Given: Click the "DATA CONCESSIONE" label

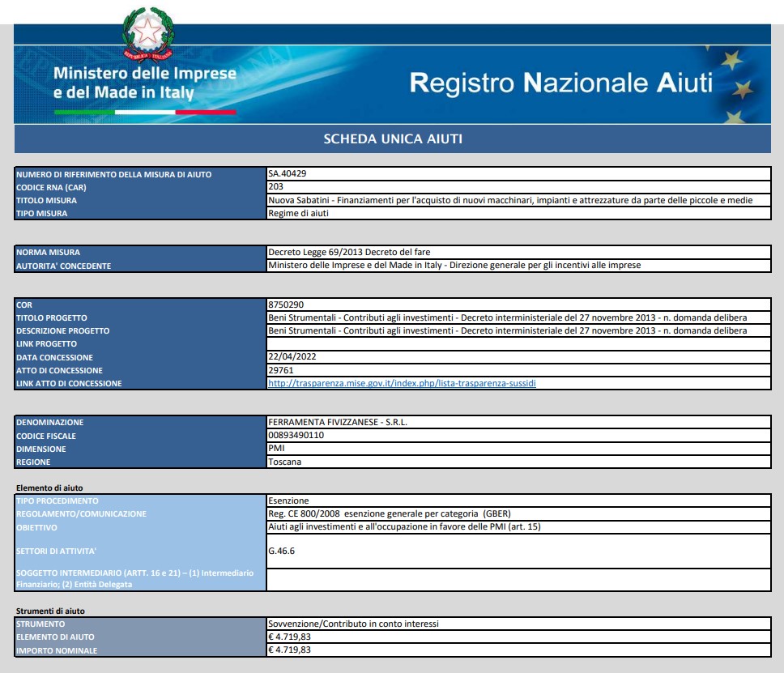Looking at the screenshot, I should pyautogui.click(x=54, y=357).
